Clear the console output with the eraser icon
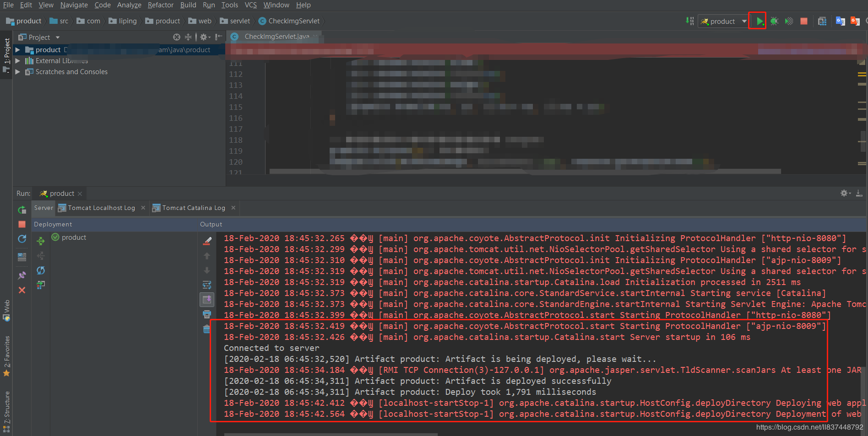This screenshot has width=868, height=436. pos(207,241)
